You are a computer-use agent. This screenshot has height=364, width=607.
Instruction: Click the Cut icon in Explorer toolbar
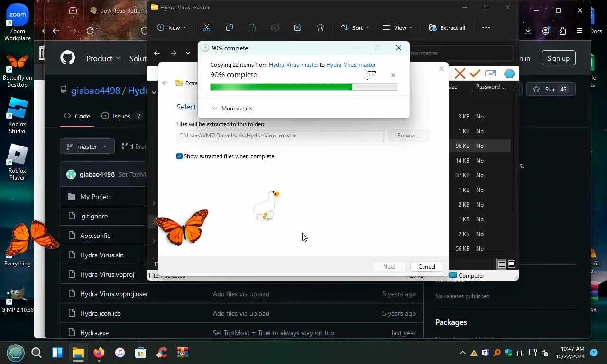tap(207, 28)
